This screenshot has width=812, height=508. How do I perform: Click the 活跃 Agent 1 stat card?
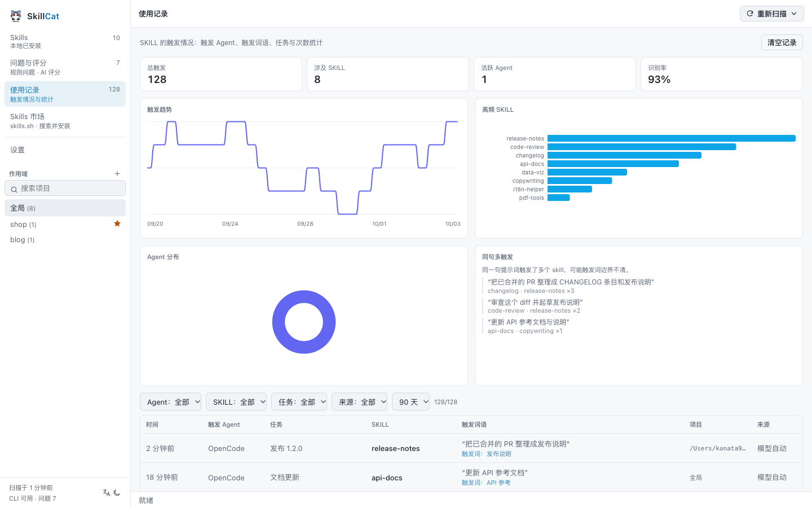tap(555, 74)
